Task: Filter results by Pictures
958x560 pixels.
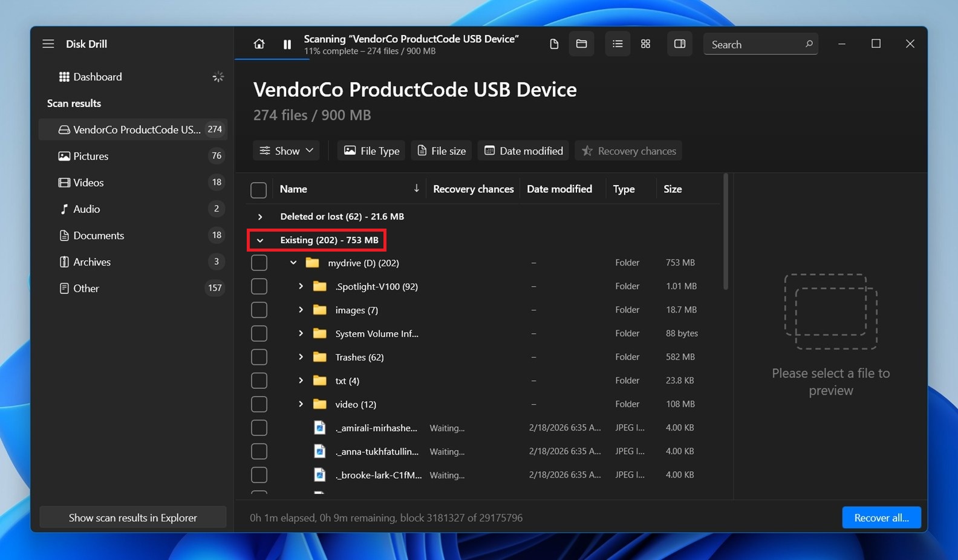Action: [x=133, y=156]
